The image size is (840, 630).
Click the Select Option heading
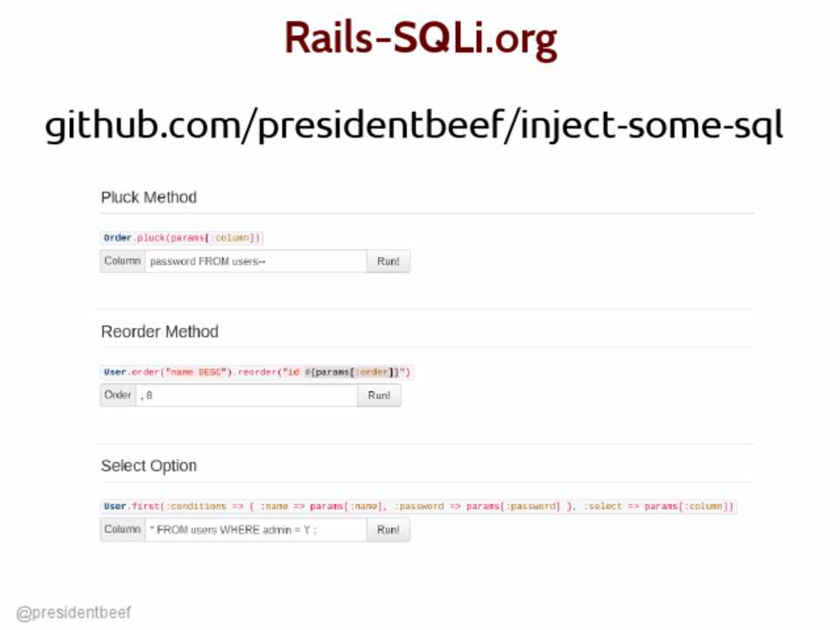[x=149, y=465]
